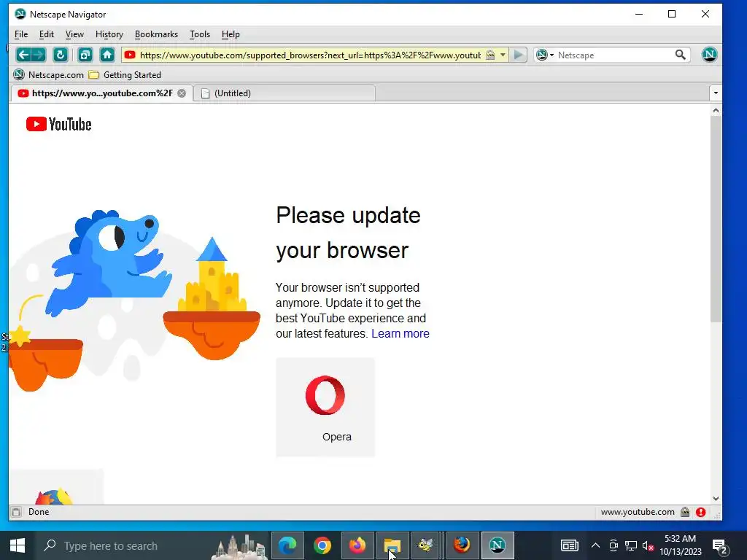Click the vertical scrollbar thumb
The height and width of the screenshot is (560, 747).
pos(716,219)
